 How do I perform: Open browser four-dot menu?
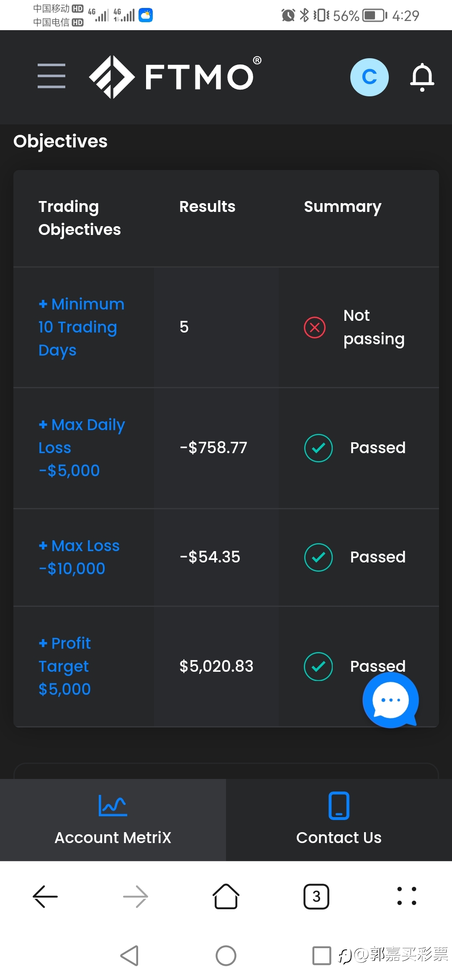pyautogui.click(x=406, y=896)
